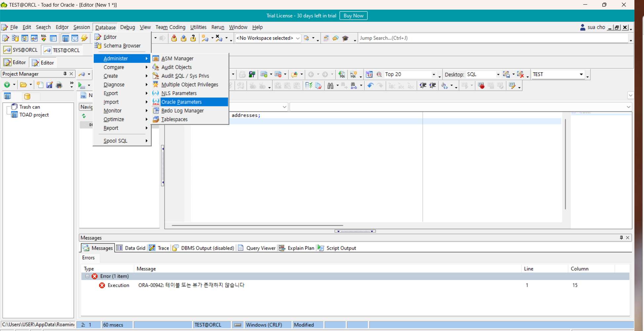Click the green SQL toolbar icon
The width and height of the screenshot is (644, 331).
point(342,75)
